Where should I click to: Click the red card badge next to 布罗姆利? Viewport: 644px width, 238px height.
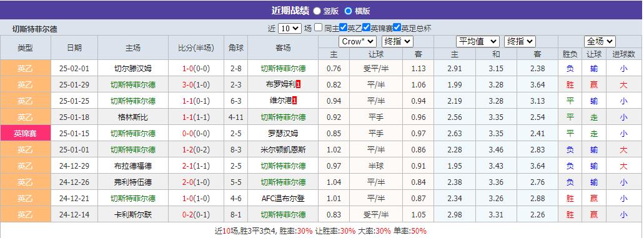click(298, 85)
